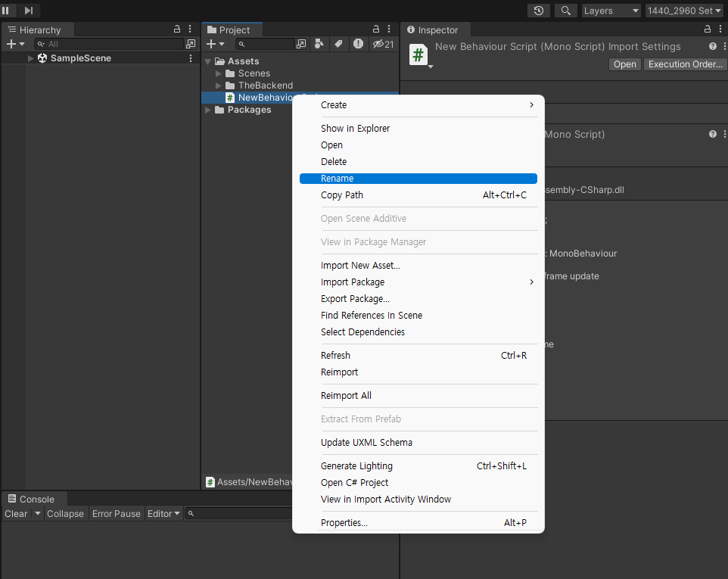728x579 pixels.
Task: Open the Undo History icon
Action: 539,10
